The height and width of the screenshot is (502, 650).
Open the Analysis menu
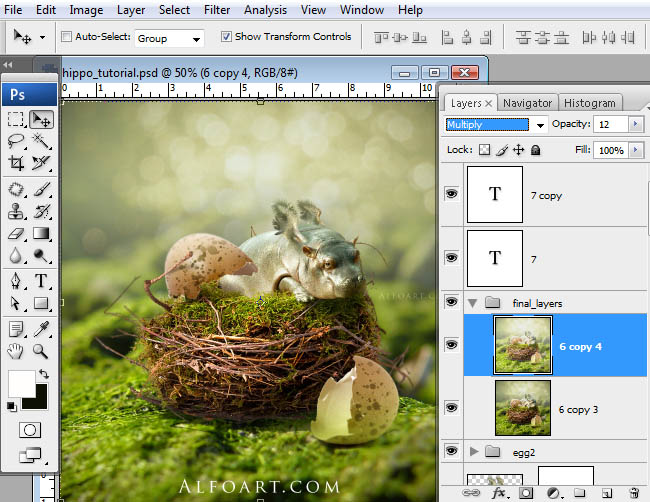coord(265,10)
